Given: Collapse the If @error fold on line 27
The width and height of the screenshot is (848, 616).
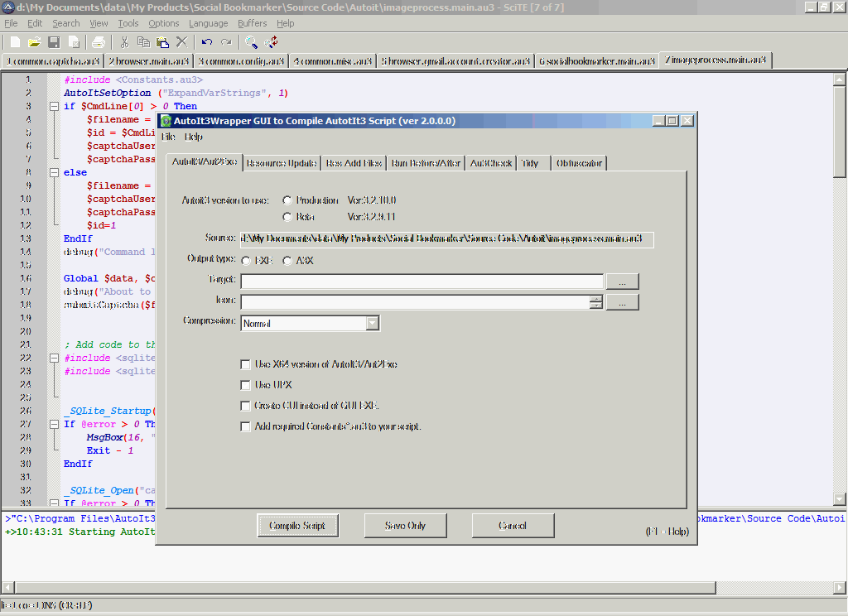Looking at the screenshot, I should (54, 425).
